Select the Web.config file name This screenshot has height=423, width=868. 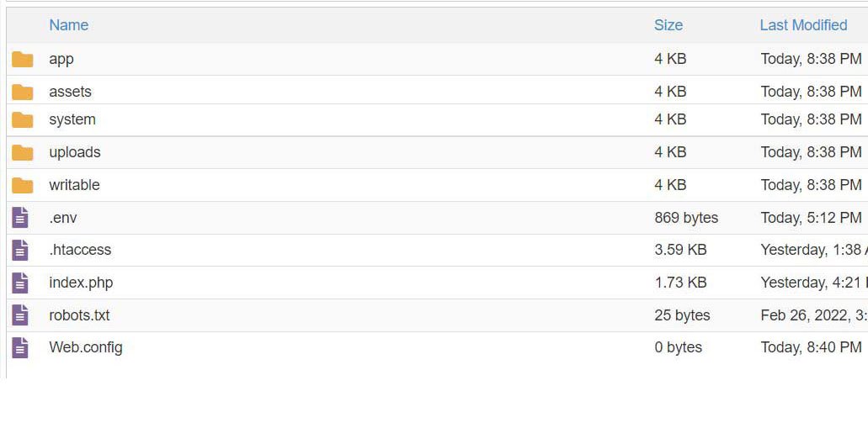(86, 347)
